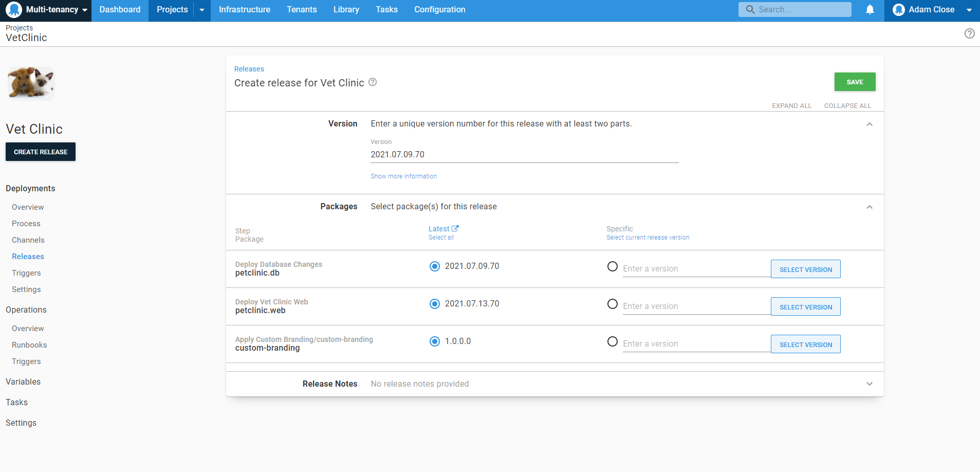The image size is (980, 472).
Task: Open the Projects dropdown arrow
Action: click(202, 10)
